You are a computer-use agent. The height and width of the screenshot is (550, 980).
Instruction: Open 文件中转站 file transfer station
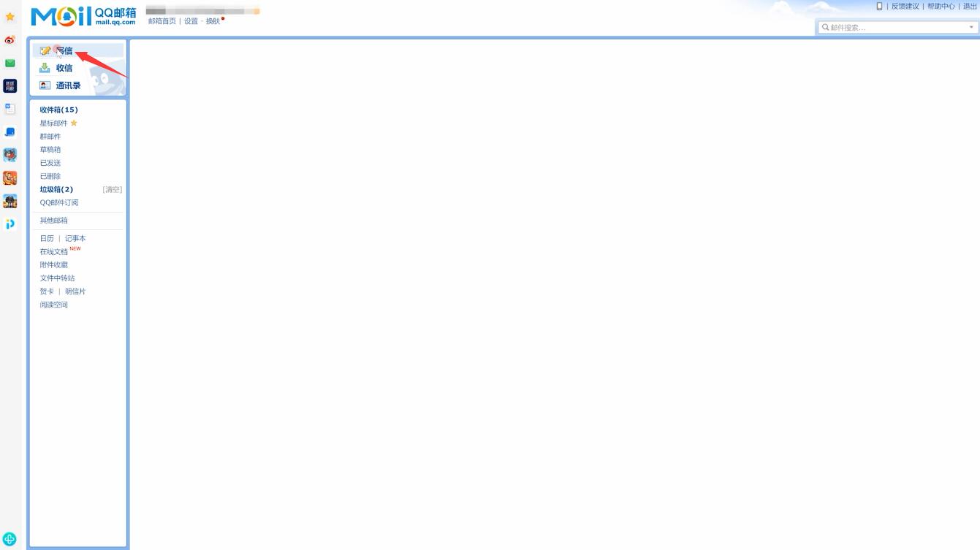(x=57, y=278)
